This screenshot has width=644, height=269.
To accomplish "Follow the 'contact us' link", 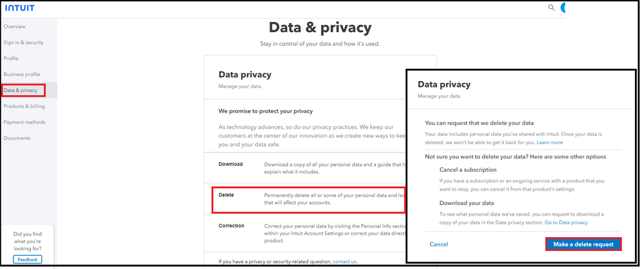I will (x=344, y=262).
